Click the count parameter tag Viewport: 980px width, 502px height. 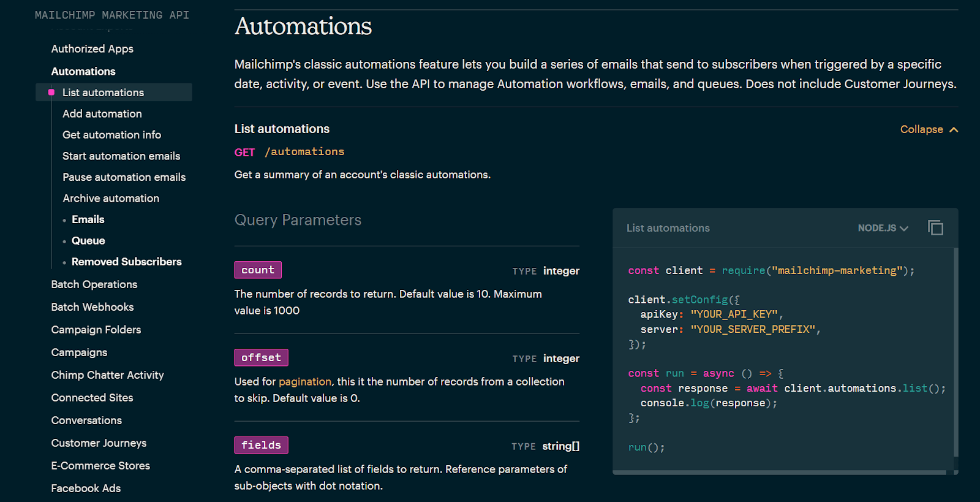[x=258, y=270]
